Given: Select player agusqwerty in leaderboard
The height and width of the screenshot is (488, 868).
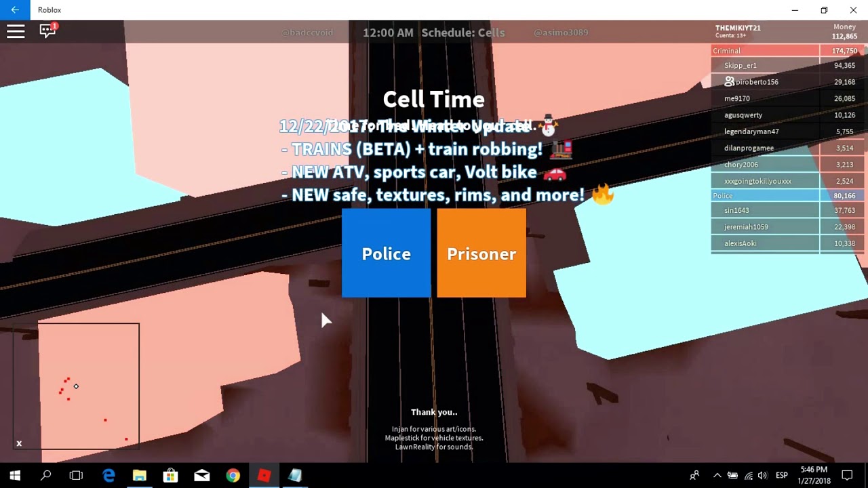Looking at the screenshot, I should click(787, 115).
